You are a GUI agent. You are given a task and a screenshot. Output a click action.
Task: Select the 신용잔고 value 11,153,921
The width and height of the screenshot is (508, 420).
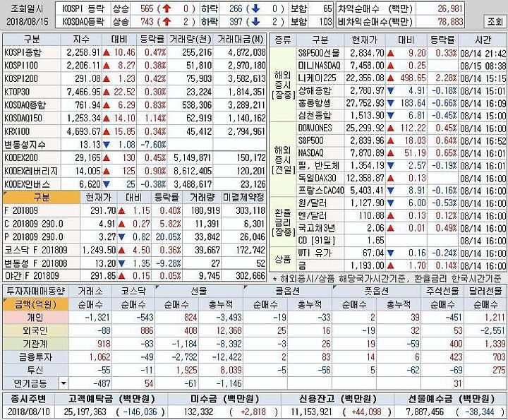[312, 412]
